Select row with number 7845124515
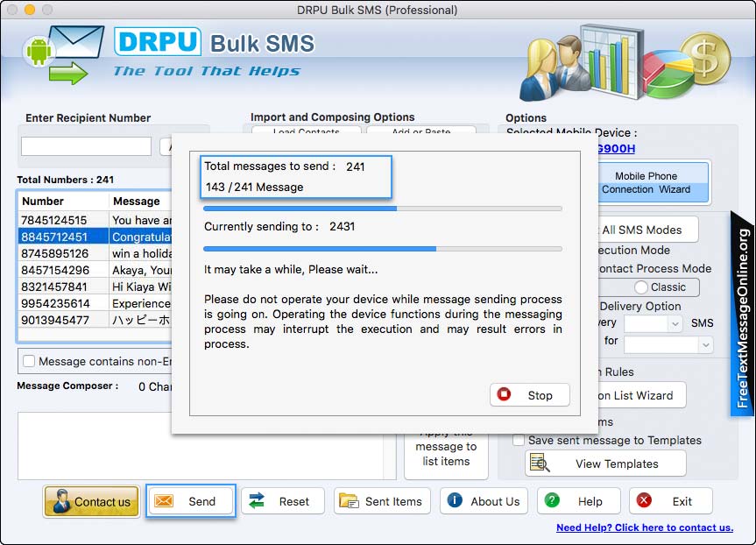Screen dimensions: 756x545 click(x=95, y=220)
